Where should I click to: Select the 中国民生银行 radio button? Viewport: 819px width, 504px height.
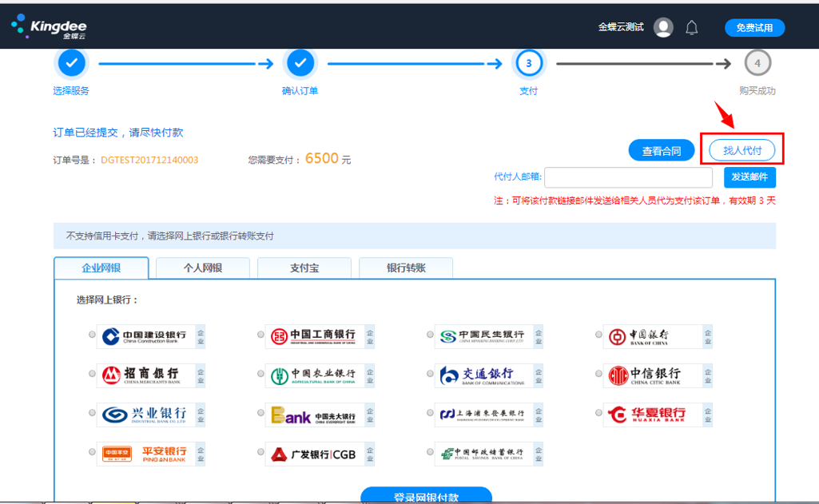click(430, 335)
